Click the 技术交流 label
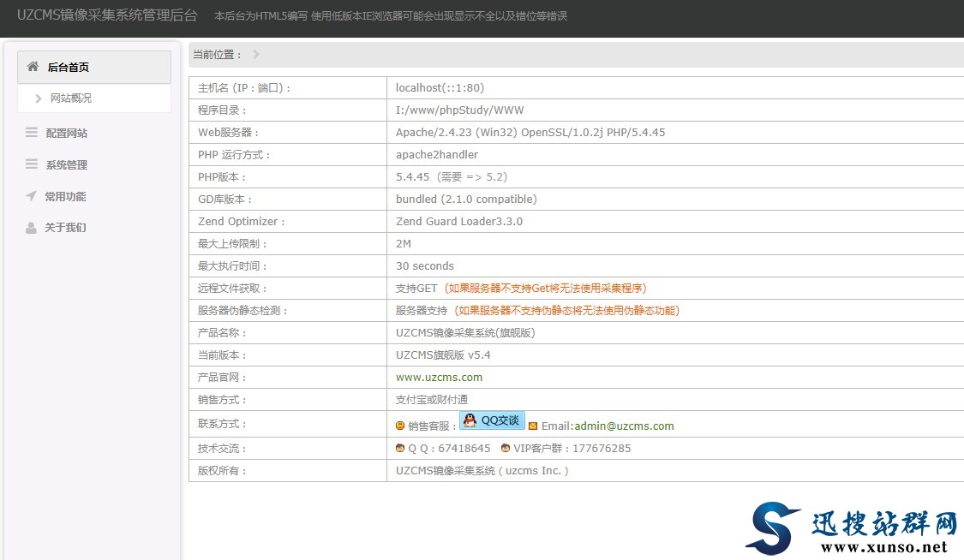964x560 pixels. coord(222,448)
